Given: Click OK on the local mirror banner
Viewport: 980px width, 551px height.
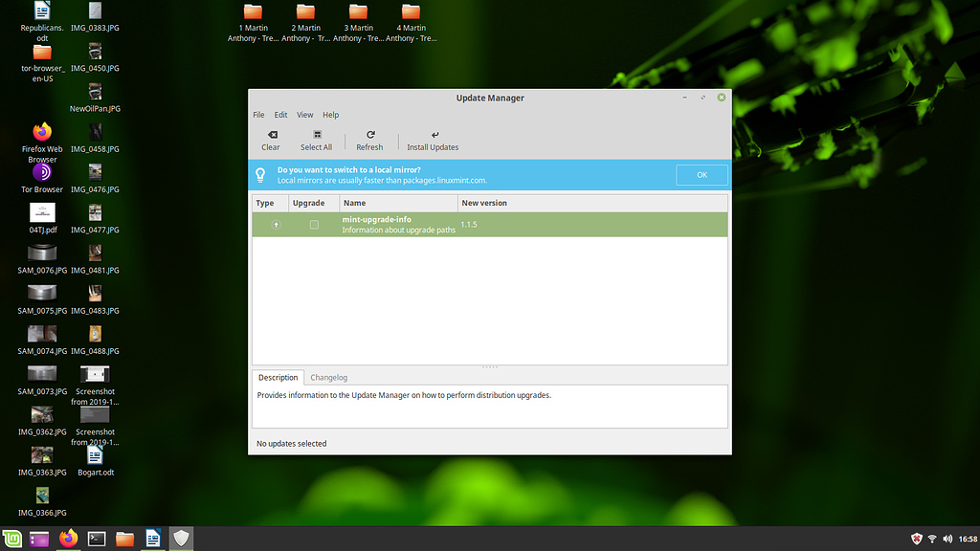Looking at the screenshot, I should (702, 174).
